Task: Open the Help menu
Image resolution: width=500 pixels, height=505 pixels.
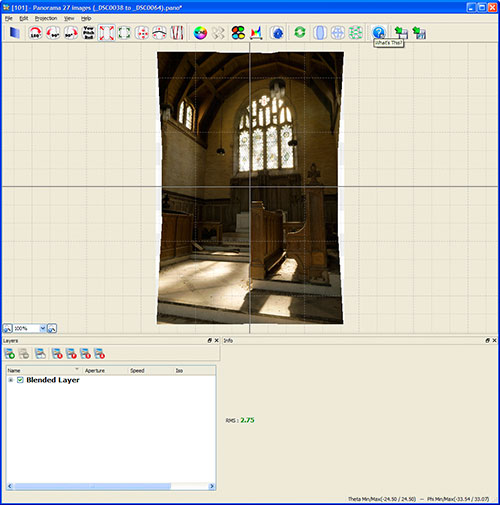Action: pos(86,18)
